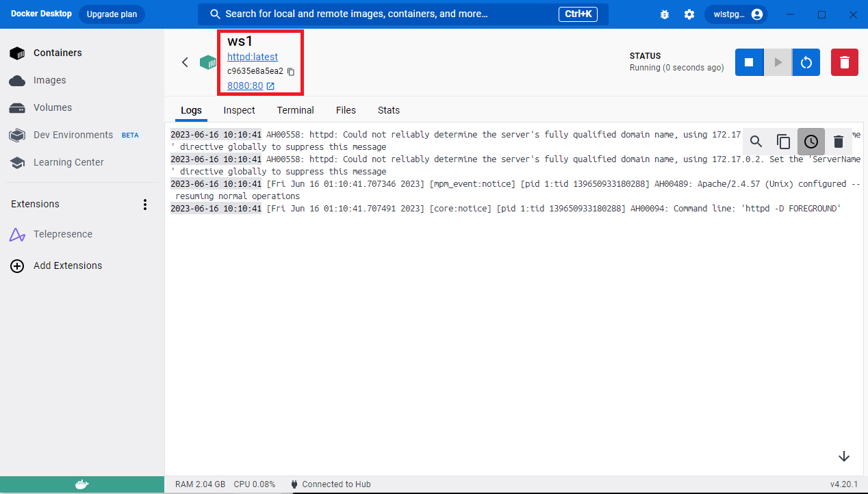Image resolution: width=868 pixels, height=494 pixels.
Task: Open the troubleshoot bug icon
Action: 665,14
